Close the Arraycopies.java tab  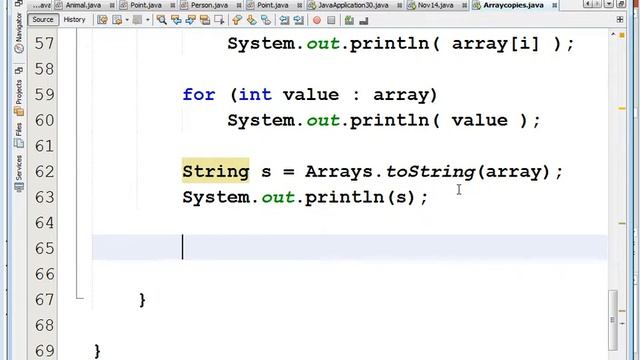click(x=554, y=6)
